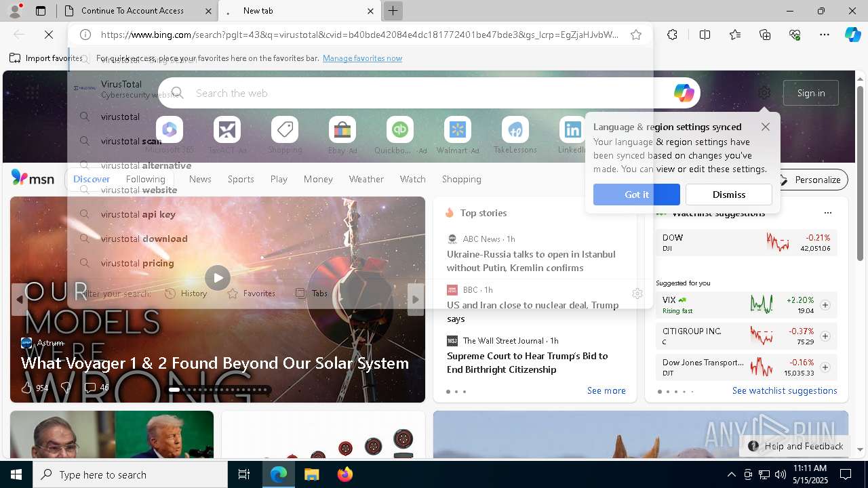Open the Shopping quick link tile
The height and width of the screenshot is (488, 868).
click(285, 135)
